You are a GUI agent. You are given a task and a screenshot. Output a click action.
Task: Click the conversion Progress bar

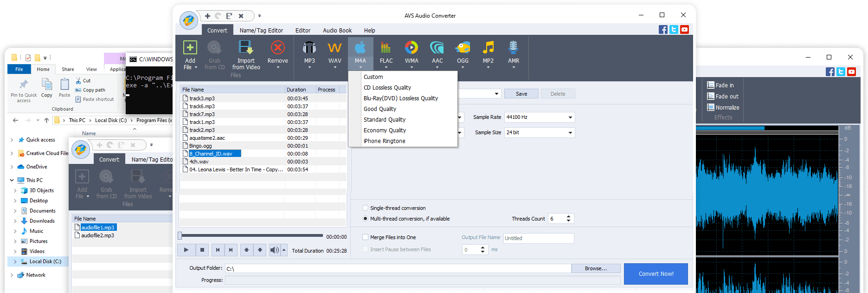pos(423,280)
